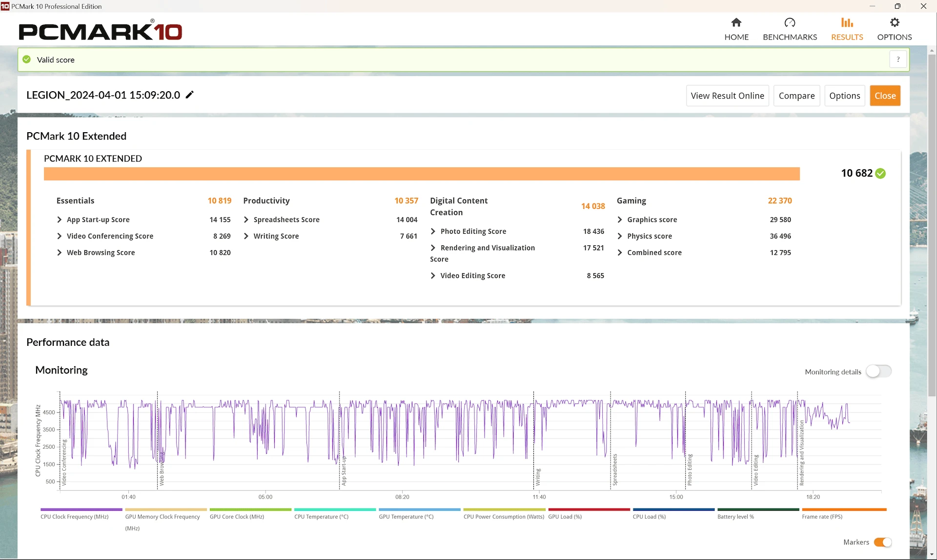This screenshot has width=937, height=560.
Task: Click the App Start-up timeline marker
Action: (344, 471)
